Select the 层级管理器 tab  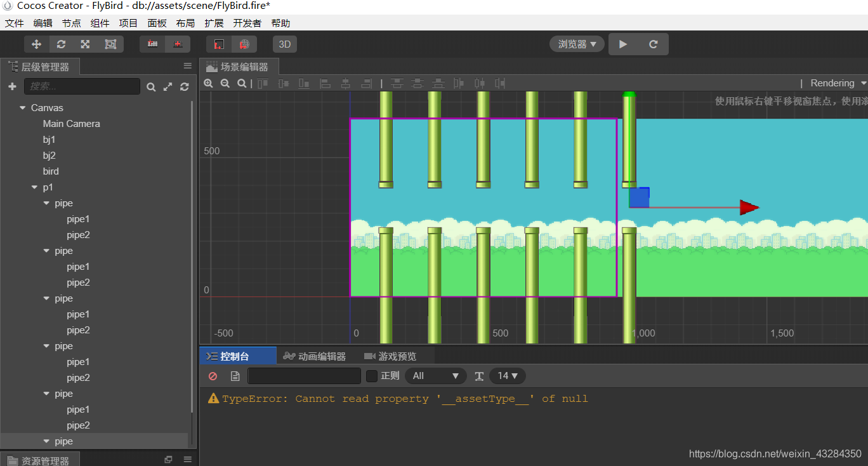40,67
